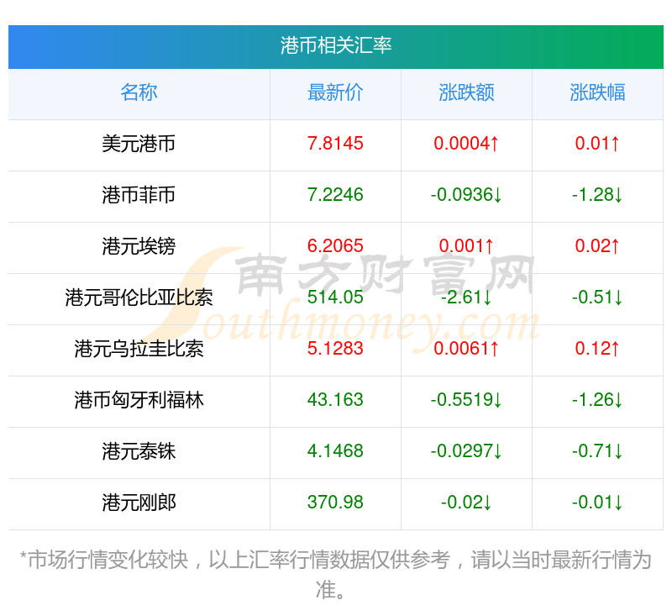Image resolution: width=672 pixels, height=616 pixels.
Task: Select the 涨跌幅 column header
Action: 597,92
